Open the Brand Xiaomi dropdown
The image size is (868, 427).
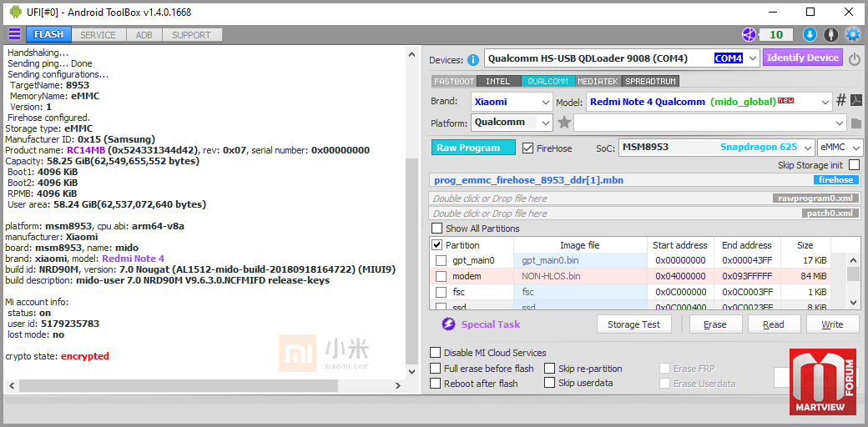click(546, 102)
